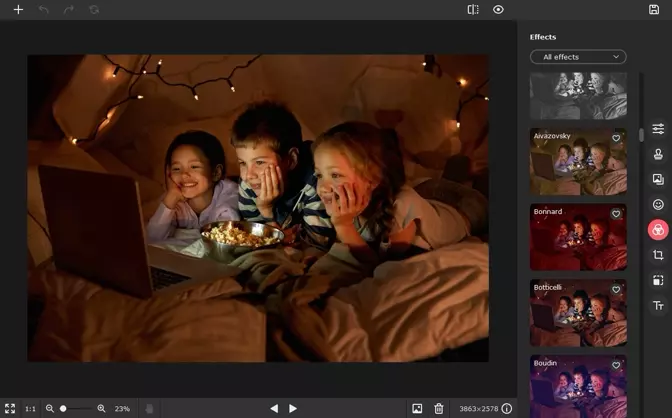672x418 pixels.
Task: Apply the Aivazovsky effect
Action: click(x=578, y=162)
